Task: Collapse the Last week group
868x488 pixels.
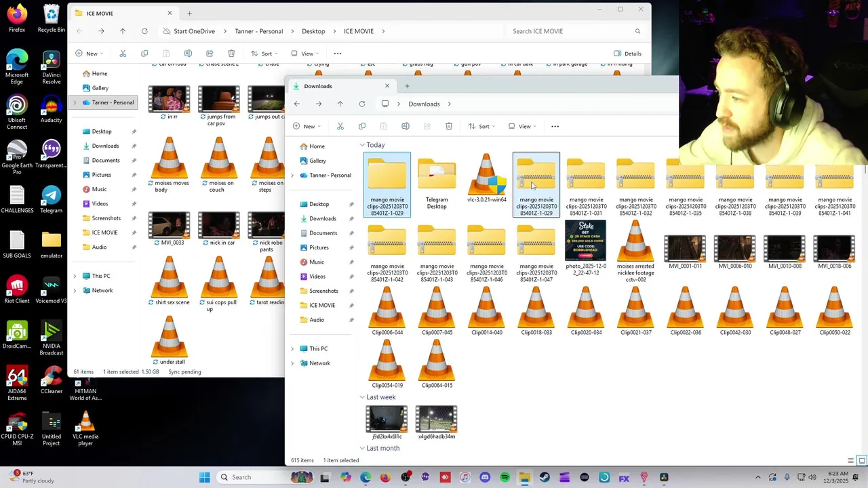Action: [x=363, y=397]
